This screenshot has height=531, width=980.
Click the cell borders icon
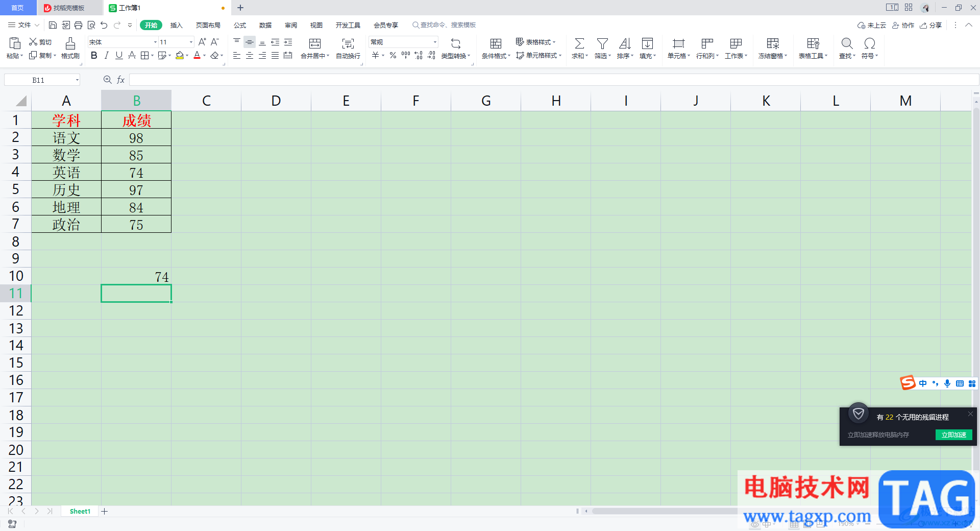pos(144,55)
